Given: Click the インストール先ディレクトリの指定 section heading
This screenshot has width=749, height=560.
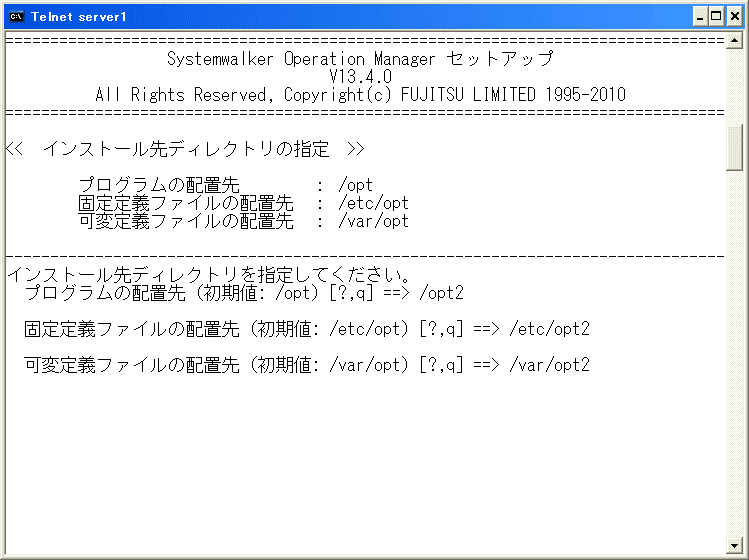Looking at the screenshot, I should [186, 149].
